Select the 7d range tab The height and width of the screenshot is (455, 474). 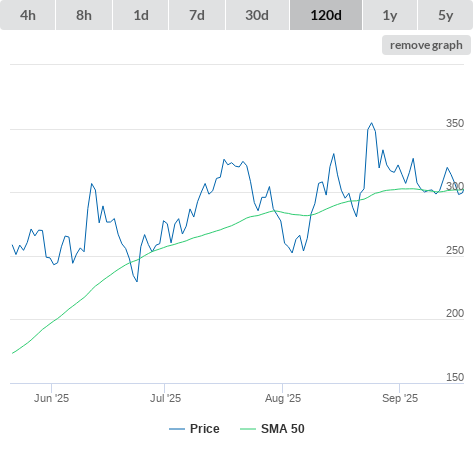[197, 15]
